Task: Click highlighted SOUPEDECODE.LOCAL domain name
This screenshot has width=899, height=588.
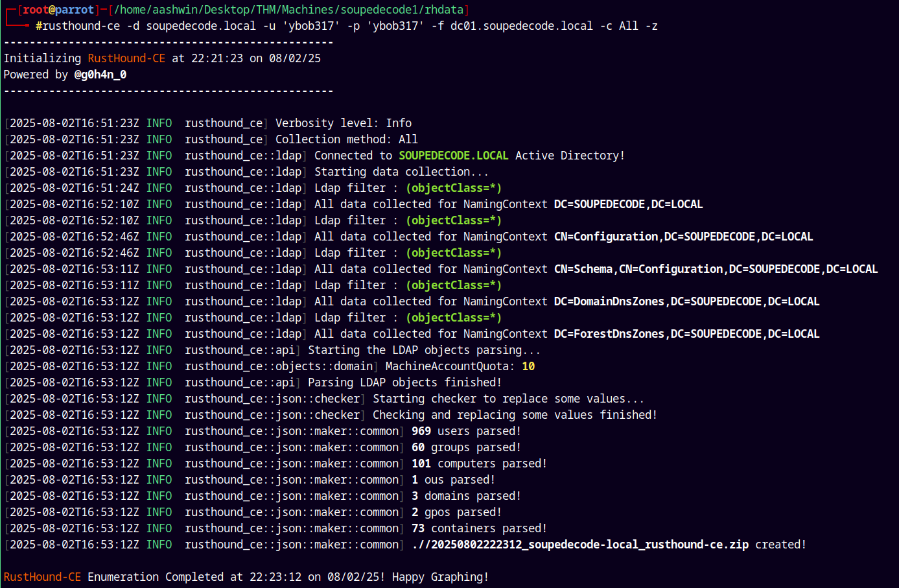Action: (x=454, y=156)
